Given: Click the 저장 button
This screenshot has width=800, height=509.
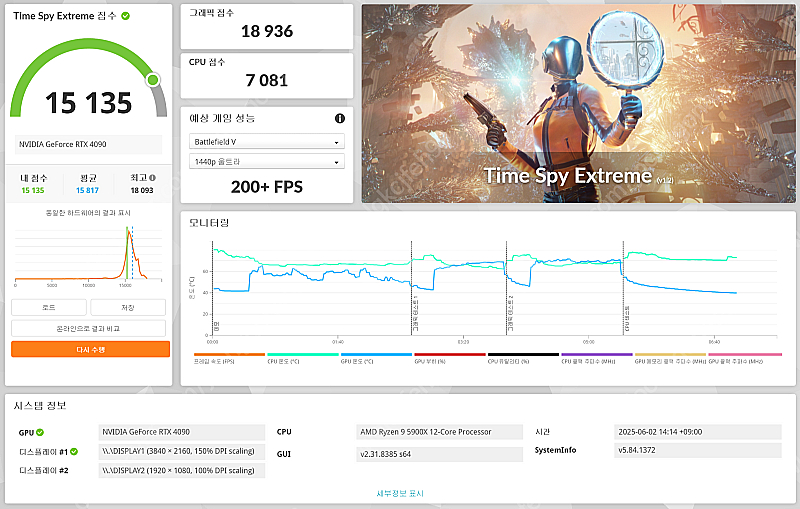Looking at the screenshot, I should click(128, 308).
